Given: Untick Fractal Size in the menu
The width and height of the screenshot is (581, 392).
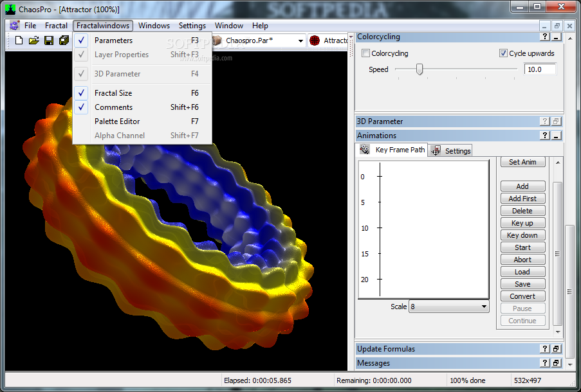Looking at the screenshot, I should [142, 93].
